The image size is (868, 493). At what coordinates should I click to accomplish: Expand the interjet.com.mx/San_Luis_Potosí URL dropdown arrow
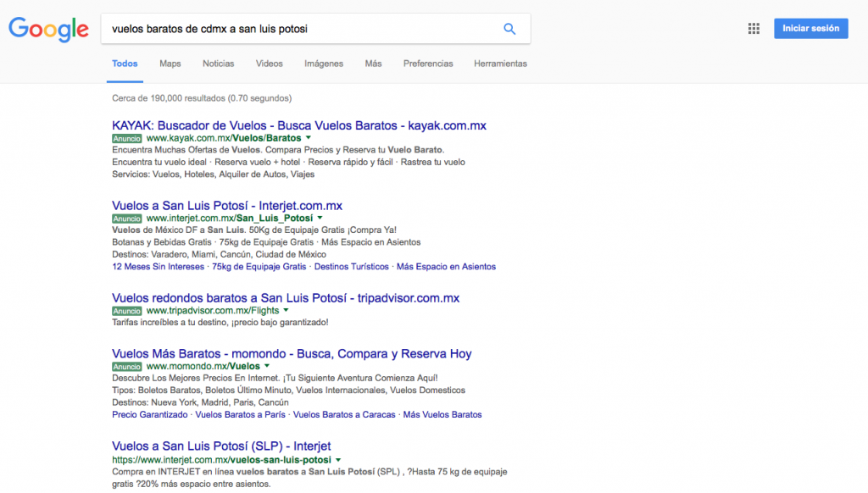[x=320, y=218]
